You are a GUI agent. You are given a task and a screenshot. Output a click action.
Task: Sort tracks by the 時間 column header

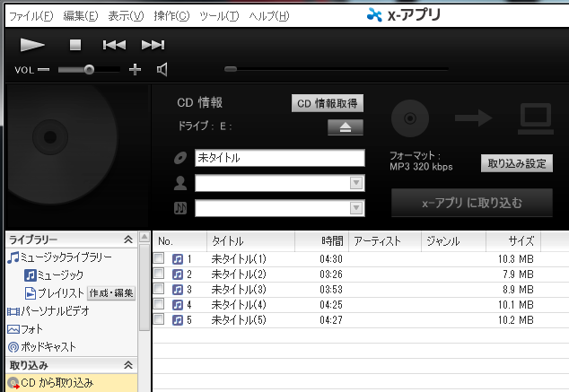(322, 241)
